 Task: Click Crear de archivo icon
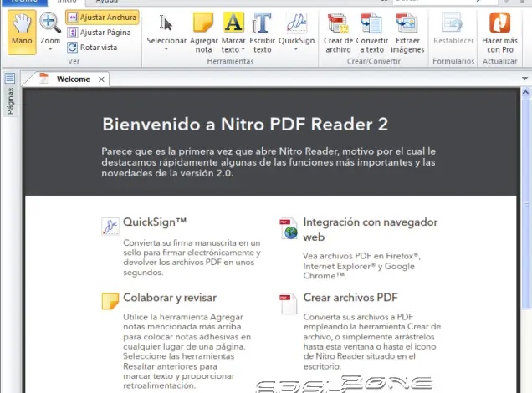[338, 23]
